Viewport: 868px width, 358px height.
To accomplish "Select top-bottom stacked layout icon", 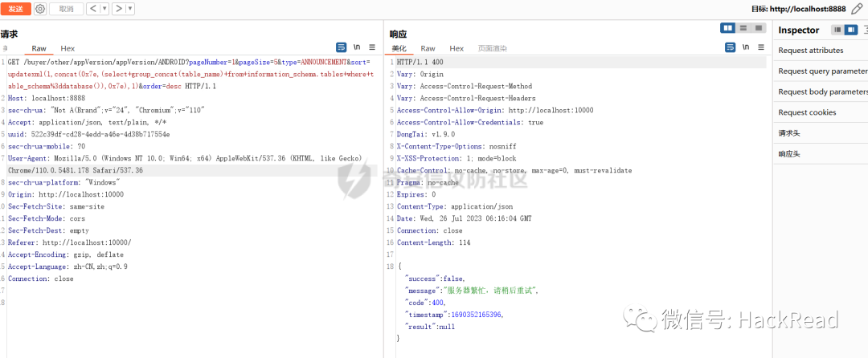I will coord(743,27).
